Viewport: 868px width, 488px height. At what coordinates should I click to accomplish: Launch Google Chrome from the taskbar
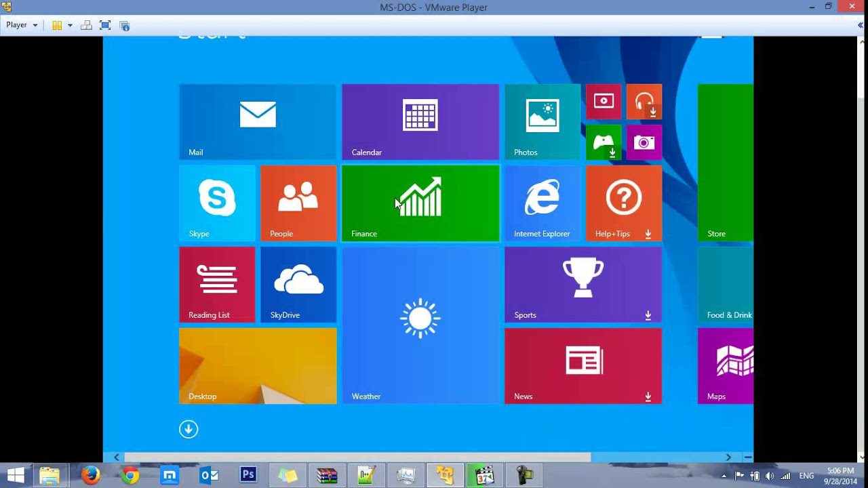point(130,476)
